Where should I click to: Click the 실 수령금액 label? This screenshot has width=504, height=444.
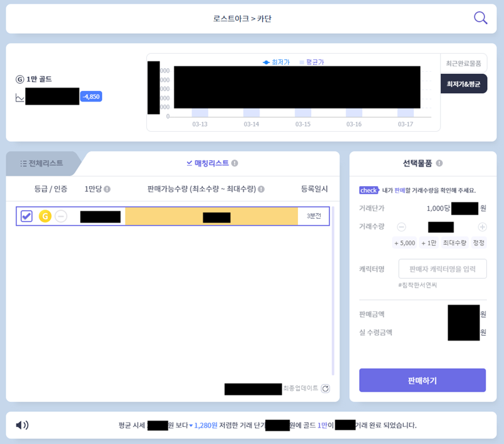pos(375,332)
